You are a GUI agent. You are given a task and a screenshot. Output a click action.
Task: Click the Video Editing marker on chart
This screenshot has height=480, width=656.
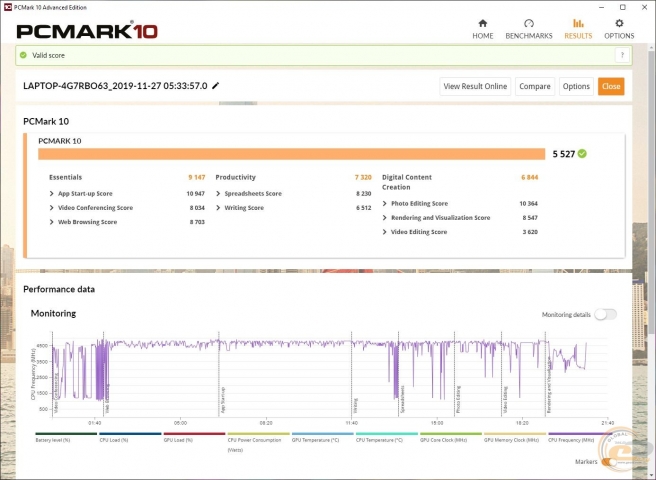click(505, 400)
